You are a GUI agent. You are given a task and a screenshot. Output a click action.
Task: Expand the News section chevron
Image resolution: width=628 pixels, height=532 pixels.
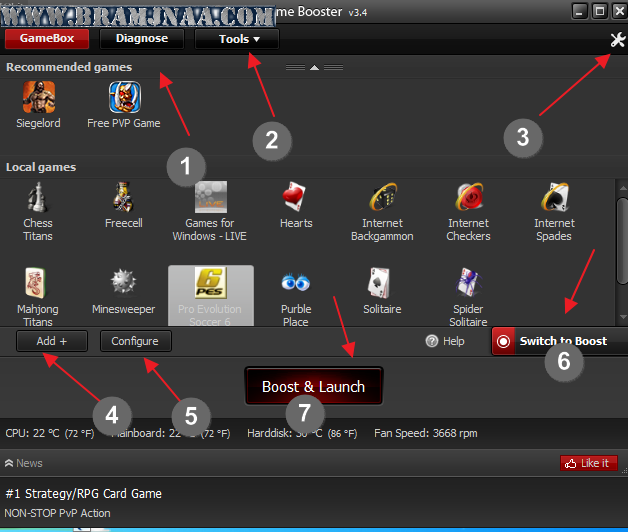click(x=9, y=463)
